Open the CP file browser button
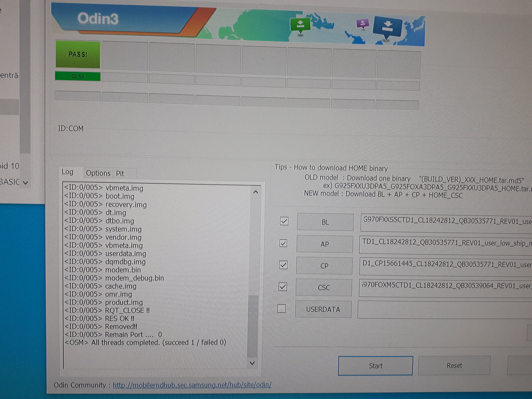 tap(324, 266)
